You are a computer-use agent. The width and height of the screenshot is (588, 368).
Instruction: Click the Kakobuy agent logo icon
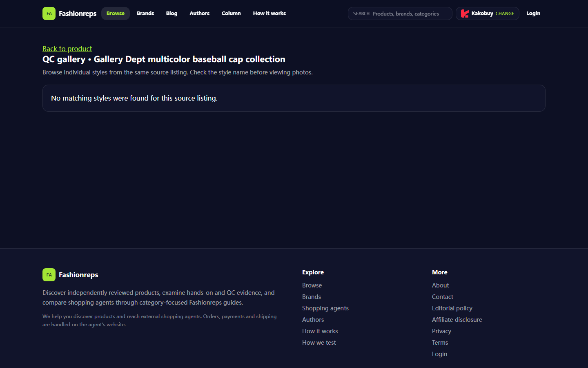tap(465, 13)
